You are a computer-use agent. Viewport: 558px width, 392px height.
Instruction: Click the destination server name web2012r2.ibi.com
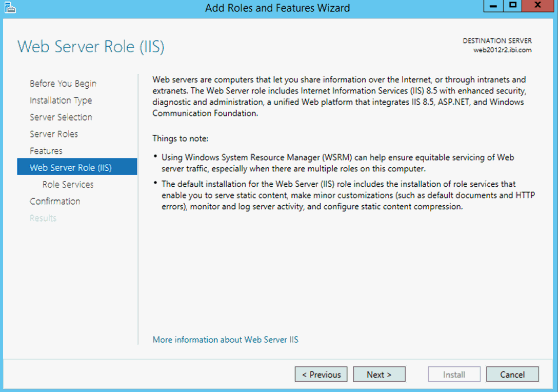tap(503, 50)
